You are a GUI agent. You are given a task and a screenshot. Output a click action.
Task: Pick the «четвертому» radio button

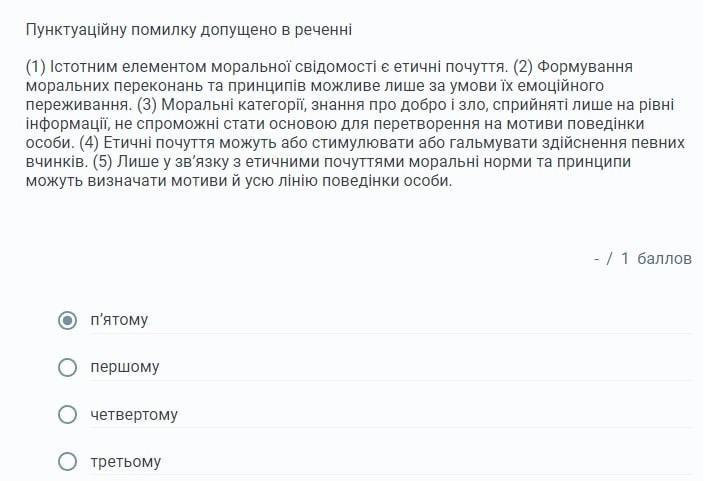67,415
